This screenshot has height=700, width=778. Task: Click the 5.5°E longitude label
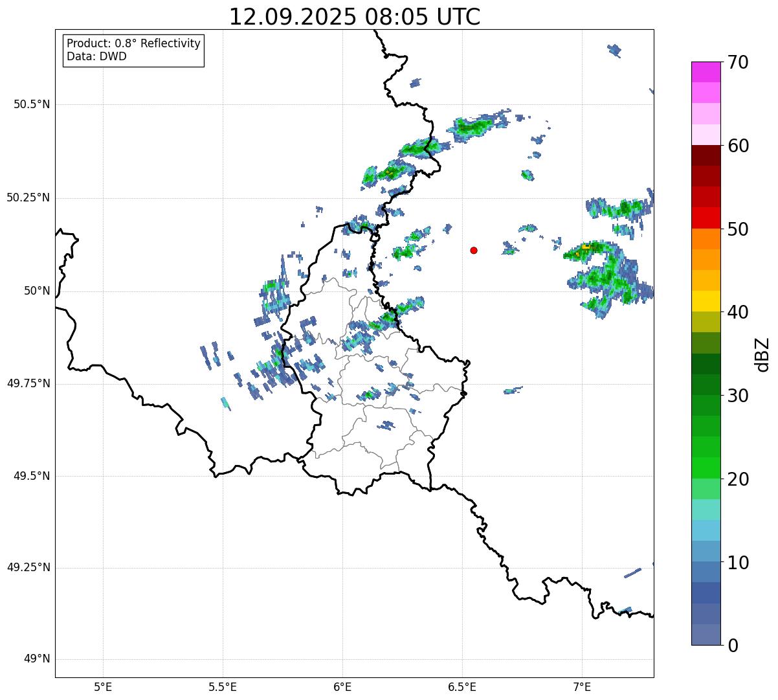tap(223, 686)
